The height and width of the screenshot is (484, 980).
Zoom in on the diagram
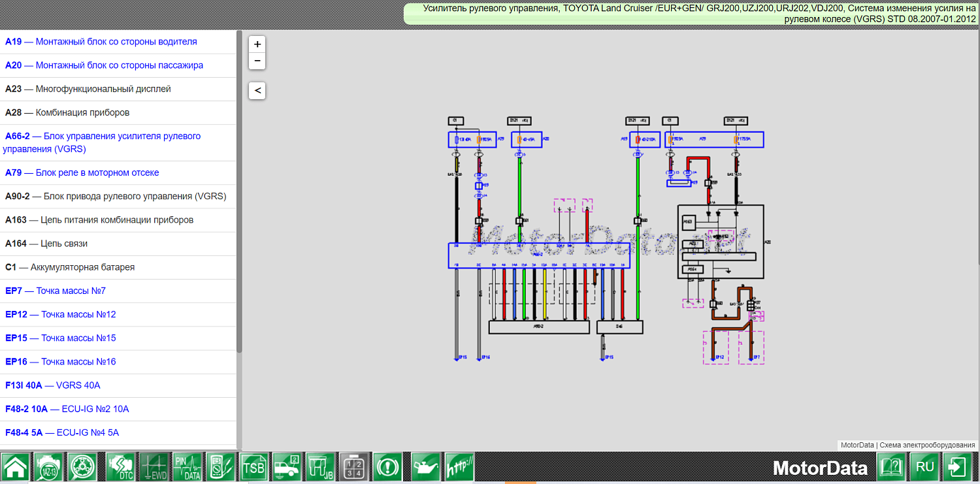[x=257, y=44]
